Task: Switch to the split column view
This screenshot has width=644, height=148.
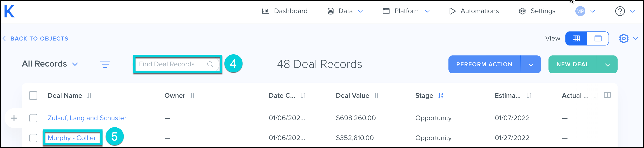Action: 598,38
